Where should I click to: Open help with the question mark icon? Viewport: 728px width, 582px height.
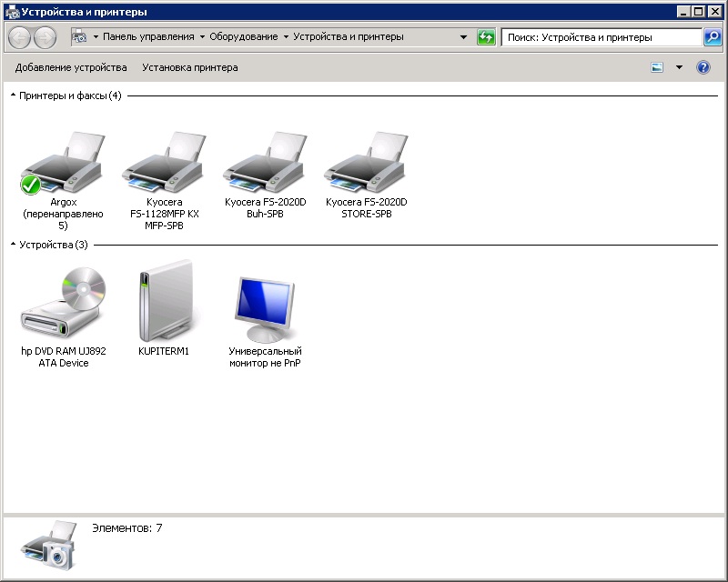point(703,67)
